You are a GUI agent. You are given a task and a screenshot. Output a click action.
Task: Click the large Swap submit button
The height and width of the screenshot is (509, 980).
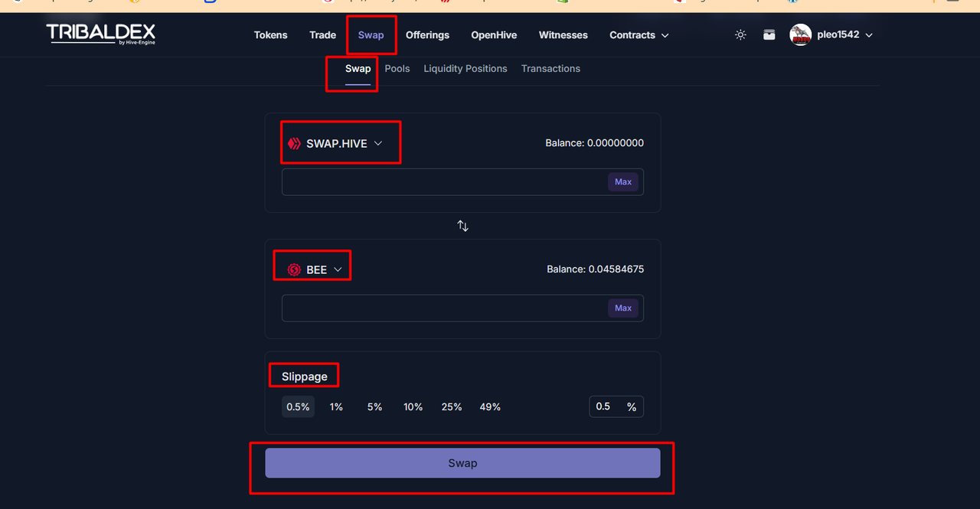point(462,463)
